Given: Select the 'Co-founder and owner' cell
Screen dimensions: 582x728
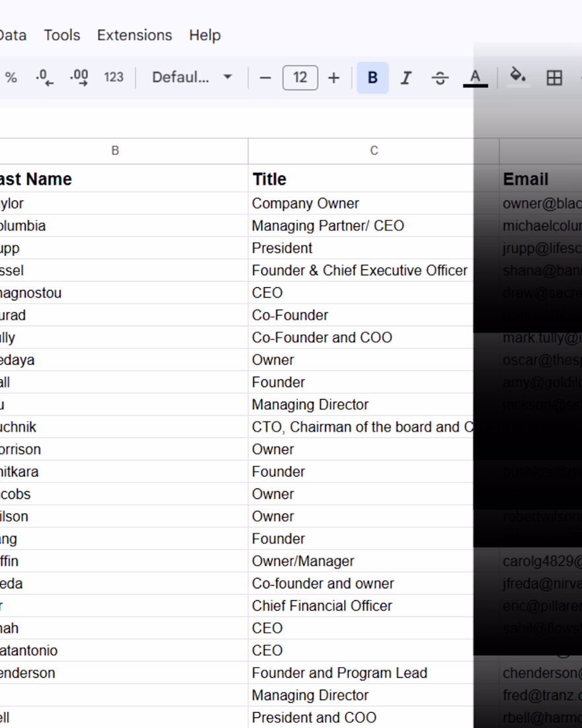Looking at the screenshot, I should (374, 583).
